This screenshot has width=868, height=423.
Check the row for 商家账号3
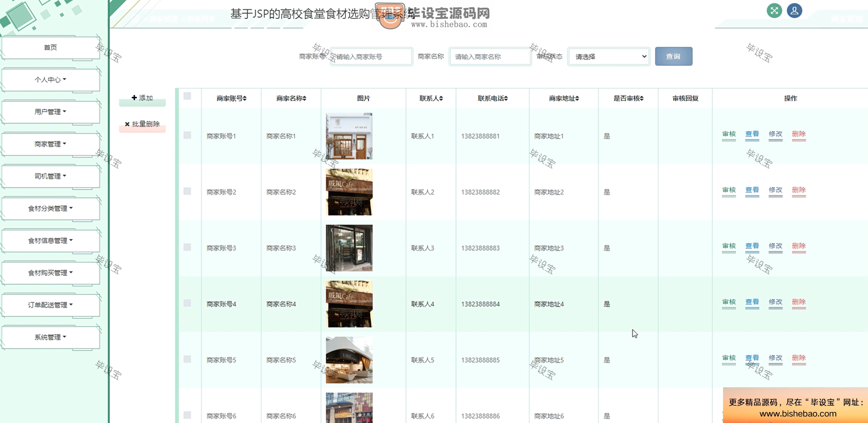pos(187,247)
